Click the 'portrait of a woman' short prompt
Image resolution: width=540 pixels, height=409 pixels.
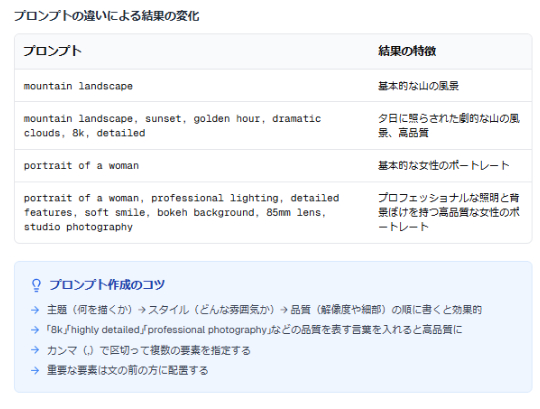[81, 166]
